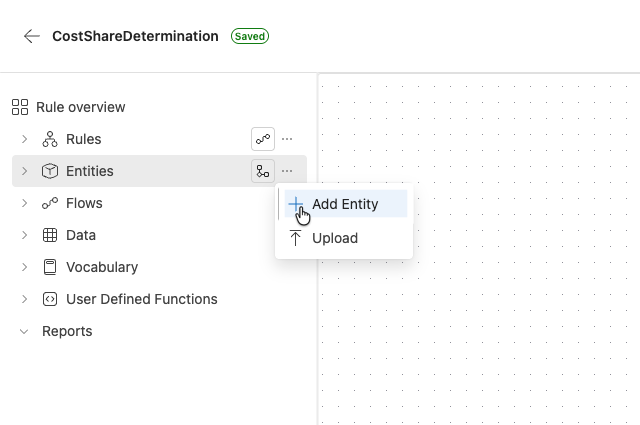
Task: Select the Reports label
Action: [67, 331]
